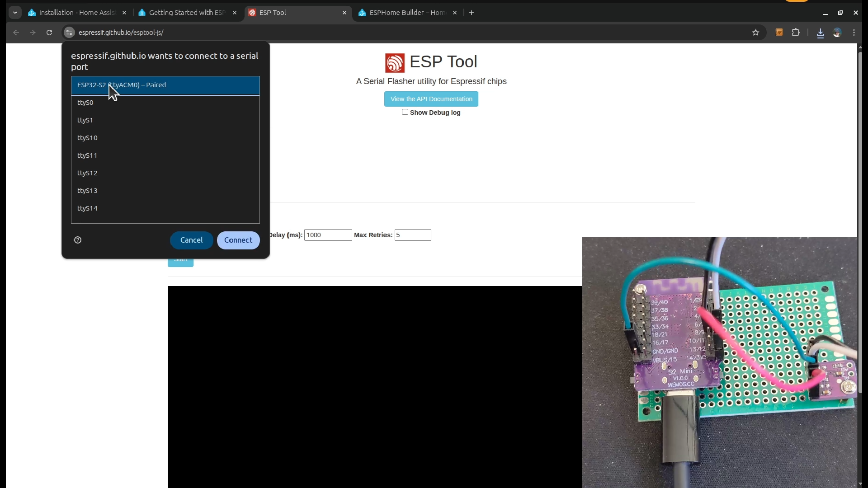Close the Installation - Home Assistant tab
868x488 pixels.
tap(124, 13)
